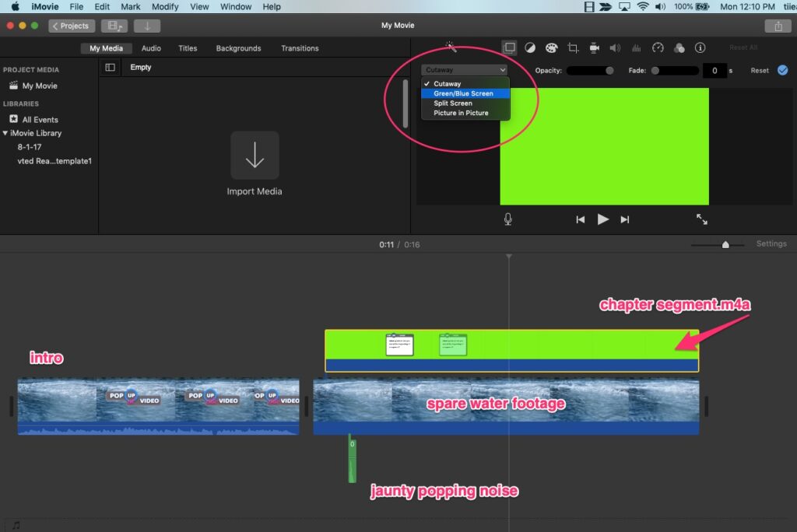The width and height of the screenshot is (797, 532).
Task: Play the movie in viewer
Action: click(x=603, y=219)
